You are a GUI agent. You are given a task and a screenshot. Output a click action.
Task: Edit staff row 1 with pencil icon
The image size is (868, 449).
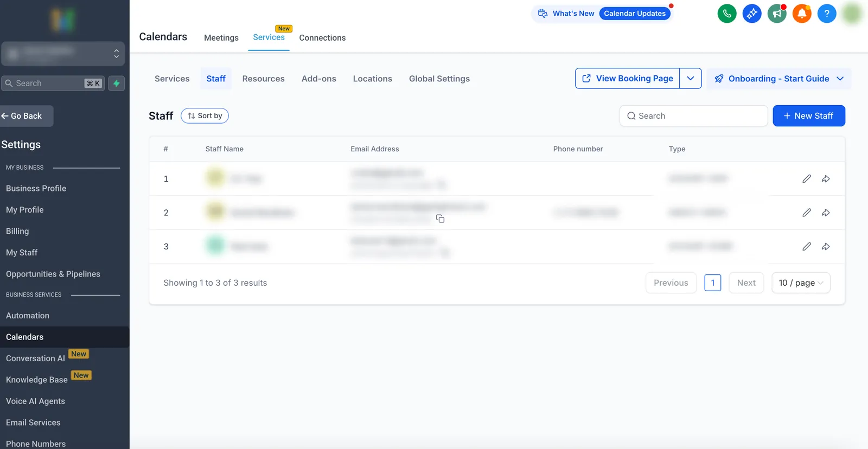[807, 179]
